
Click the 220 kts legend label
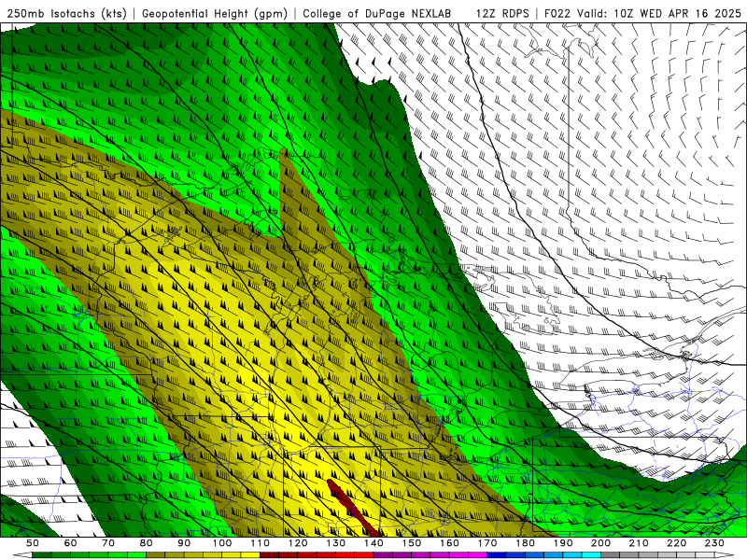coord(677,543)
